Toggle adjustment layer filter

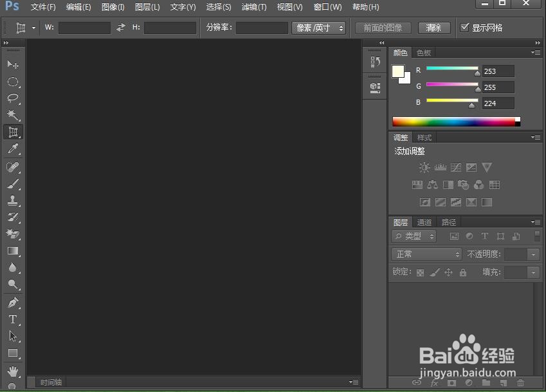pyautogui.click(x=469, y=236)
